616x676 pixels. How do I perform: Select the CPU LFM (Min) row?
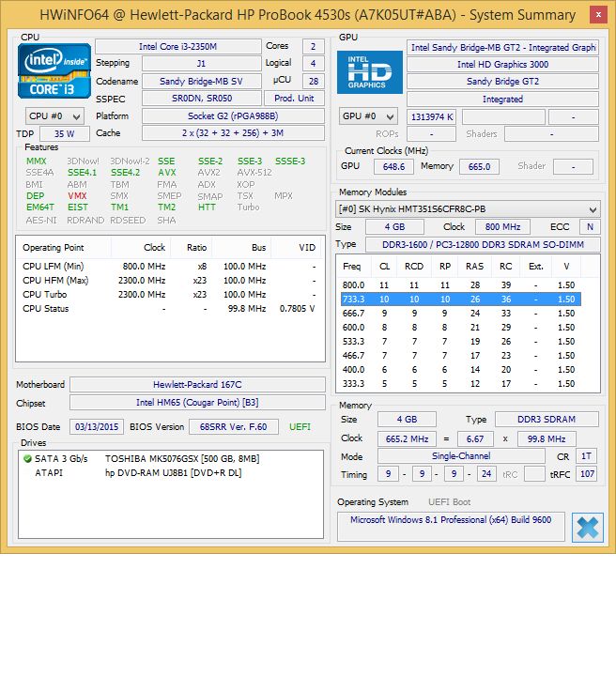[x=169, y=267]
